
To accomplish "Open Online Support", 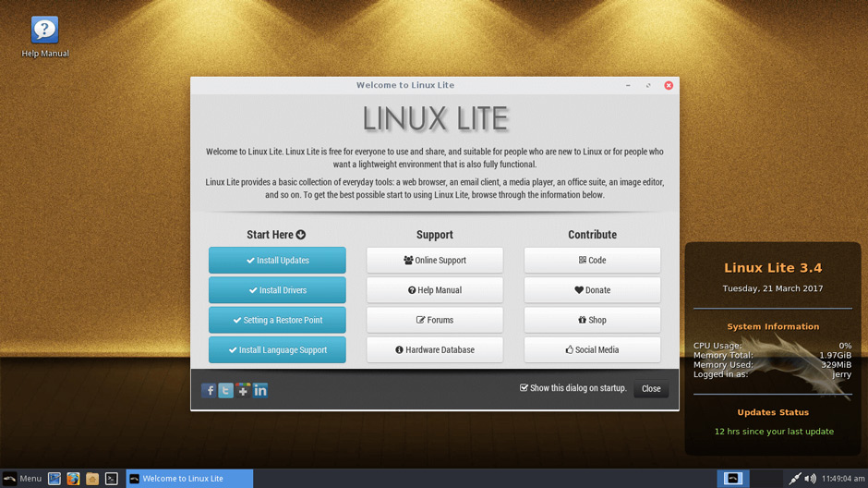I will click(435, 261).
